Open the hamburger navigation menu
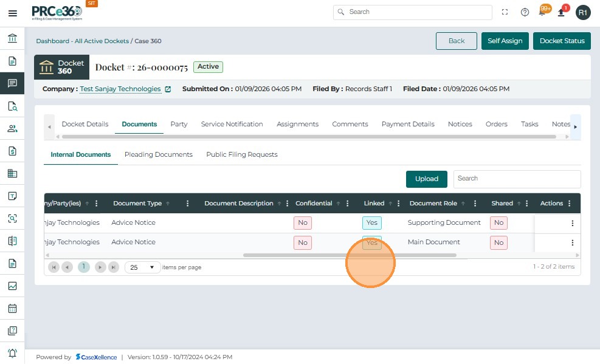The image size is (600, 364). click(x=12, y=13)
